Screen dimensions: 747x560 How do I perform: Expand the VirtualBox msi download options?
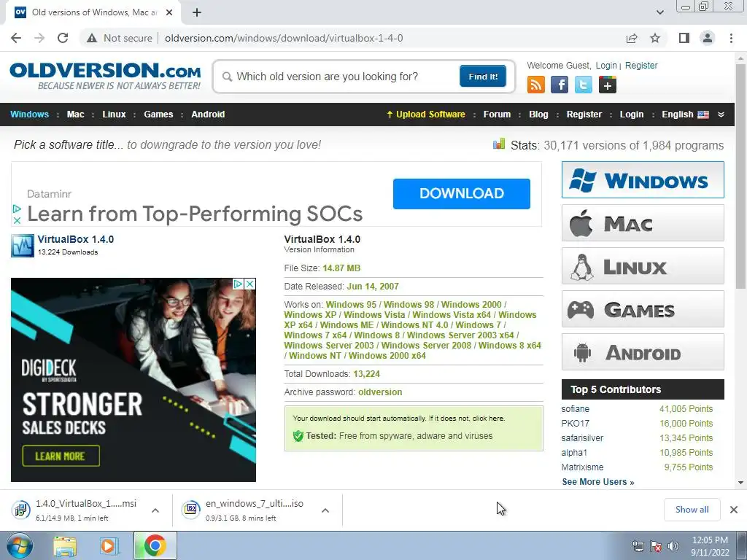pos(155,510)
